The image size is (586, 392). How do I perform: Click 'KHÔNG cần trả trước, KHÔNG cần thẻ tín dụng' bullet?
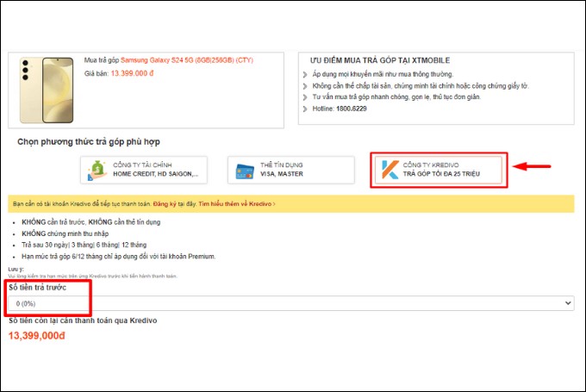pyautogui.click(x=90, y=222)
